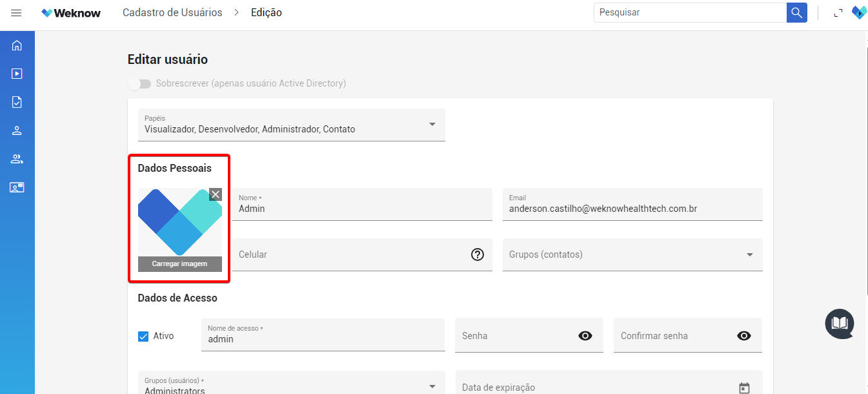Open the hamburger menu

pyautogui.click(x=17, y=13)
